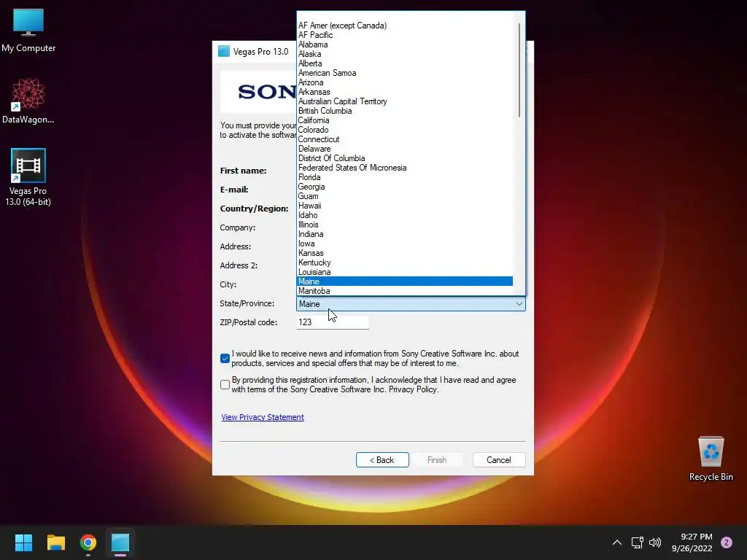Open File Explorer from taskbar

tap(55, 542)
